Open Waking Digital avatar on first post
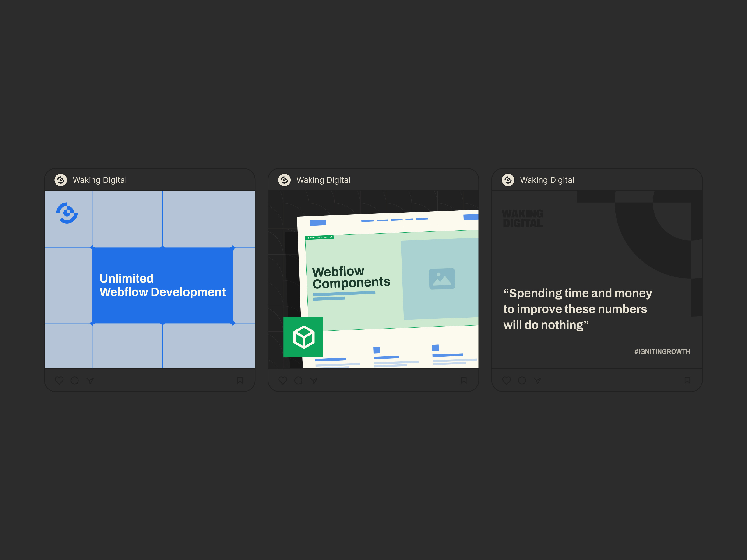The image size is (747, 560). point(61,180)
